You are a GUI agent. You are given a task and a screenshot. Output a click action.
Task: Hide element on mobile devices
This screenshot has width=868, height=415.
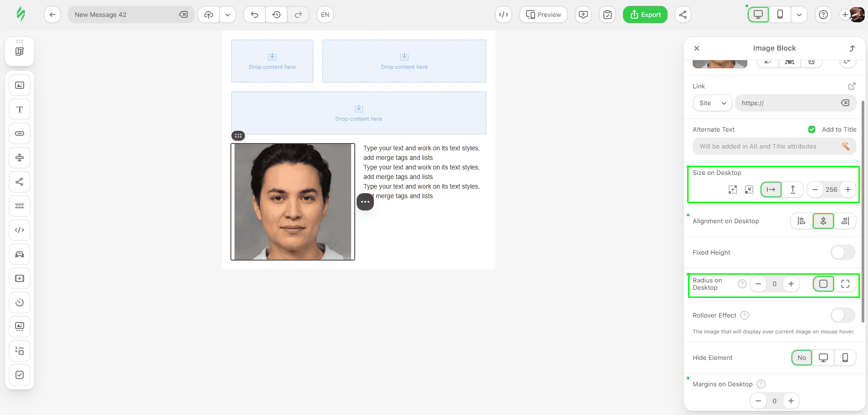tap(845, 358)
